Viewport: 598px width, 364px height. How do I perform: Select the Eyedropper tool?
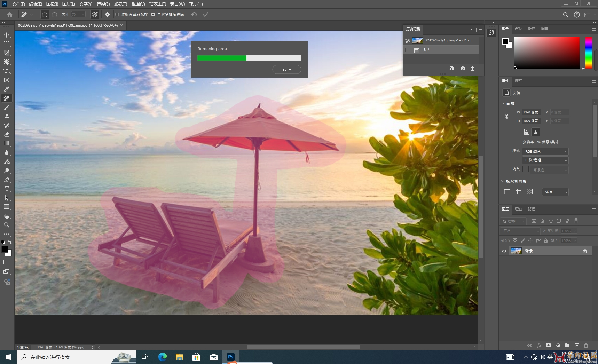[7, 89]
